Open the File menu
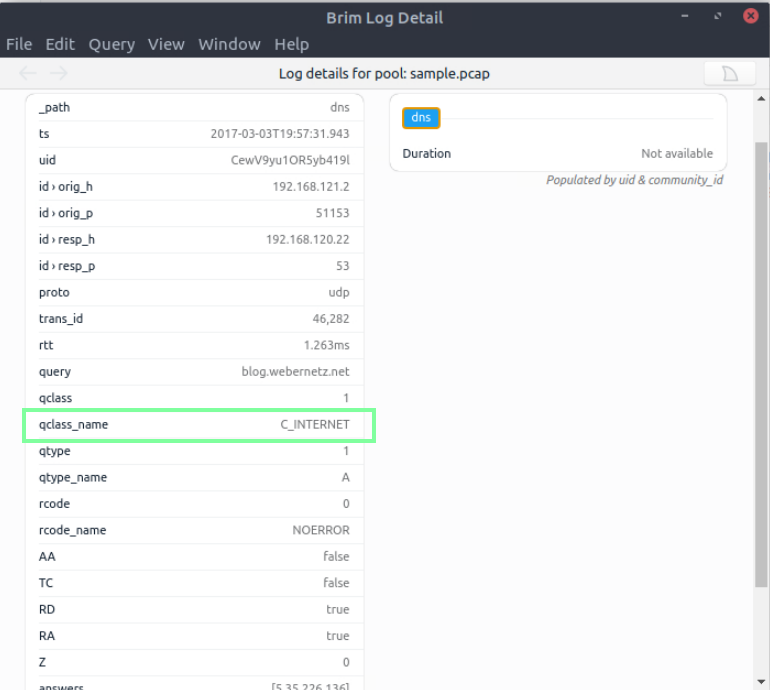The height and width of the screenshot is (690, 770). pyautogui.click(x=19, y=44)
